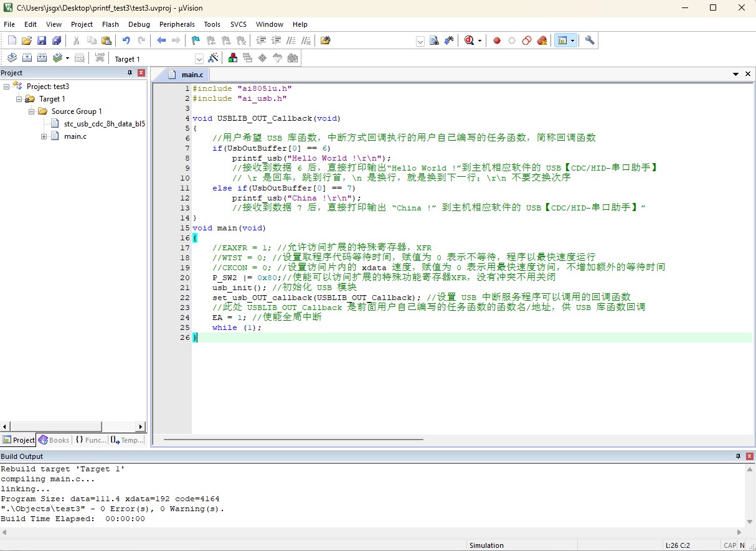Open Configuration with the wrench icon
756x551 pixels.
(590, 40)
